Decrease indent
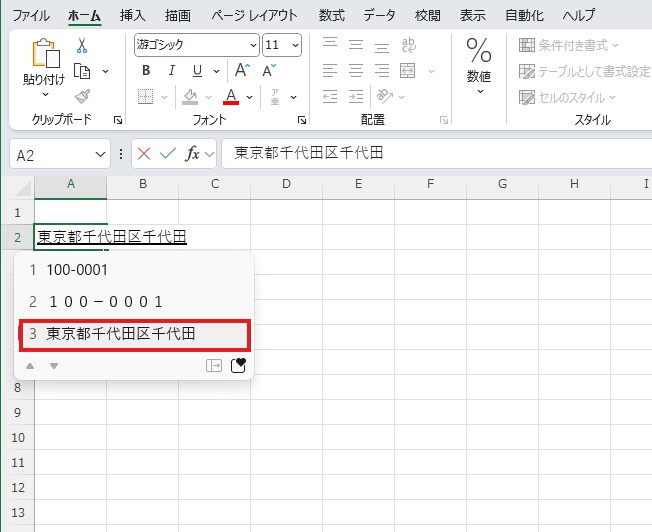 point(330,97)
